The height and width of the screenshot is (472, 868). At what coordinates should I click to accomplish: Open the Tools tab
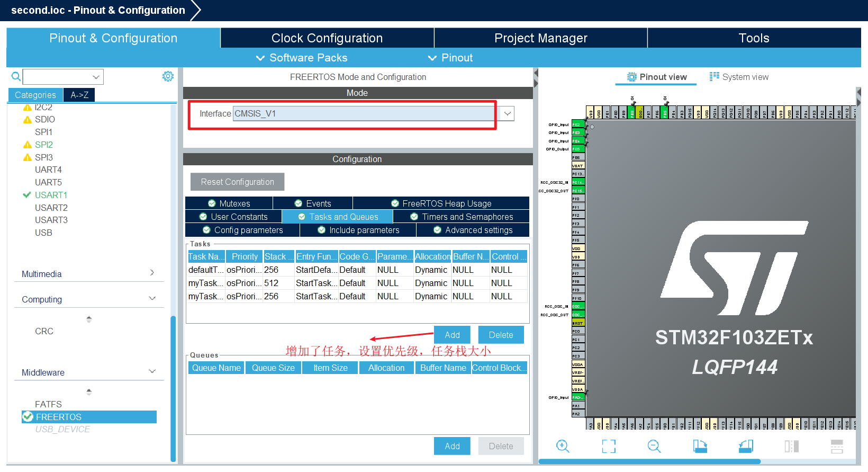[x=754, y=38]
